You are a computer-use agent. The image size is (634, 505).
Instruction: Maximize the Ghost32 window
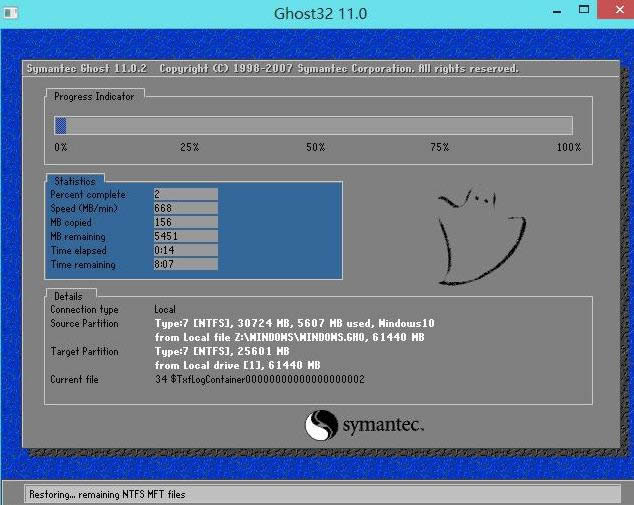pyautogui.click(x=584, y=10)
